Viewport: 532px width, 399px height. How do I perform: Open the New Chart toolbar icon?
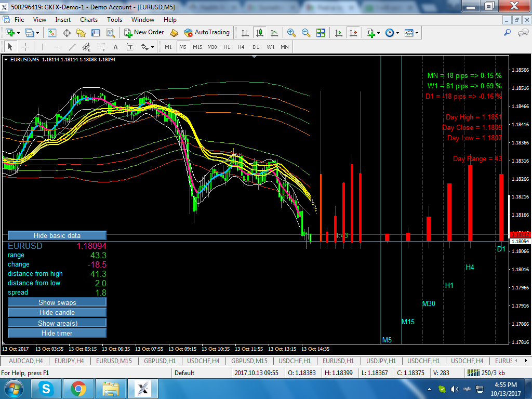[x=10, y=33]
